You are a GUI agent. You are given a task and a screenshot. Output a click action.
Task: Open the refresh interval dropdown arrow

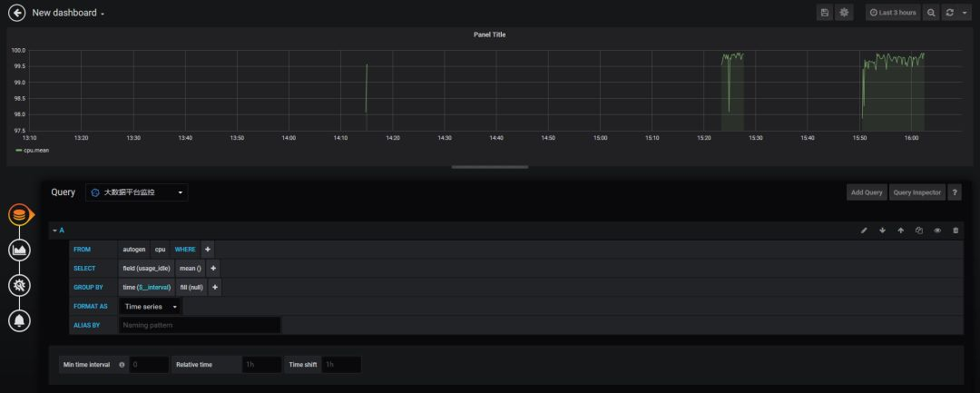[965, 13]
